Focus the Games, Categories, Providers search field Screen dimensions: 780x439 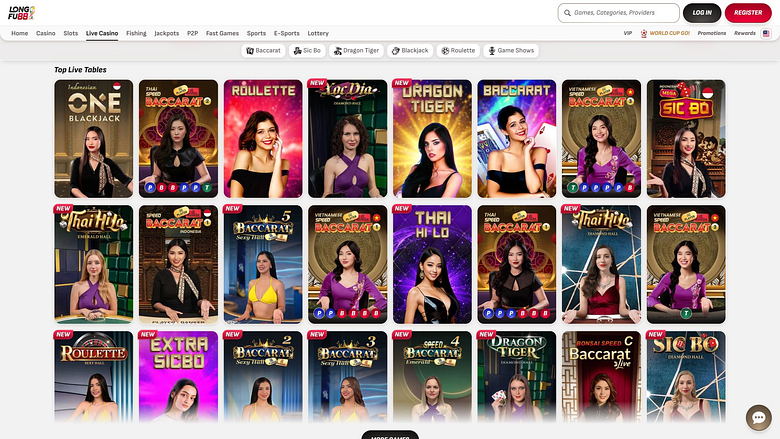tap(618, 13)
